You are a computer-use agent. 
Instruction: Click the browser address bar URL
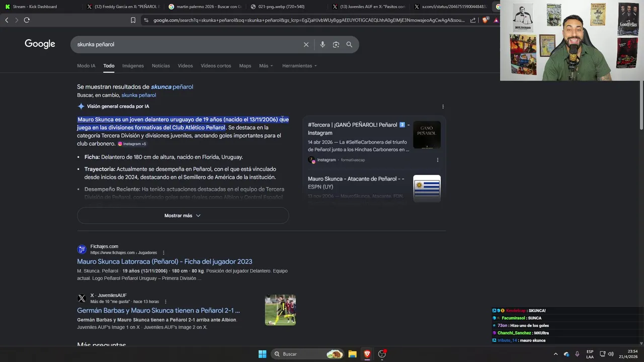(x=309, y=20)
